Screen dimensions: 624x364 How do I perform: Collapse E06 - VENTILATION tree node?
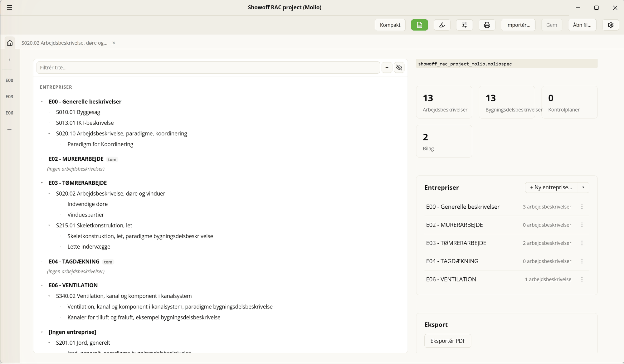pyautogui.click(x=42, y=285)
